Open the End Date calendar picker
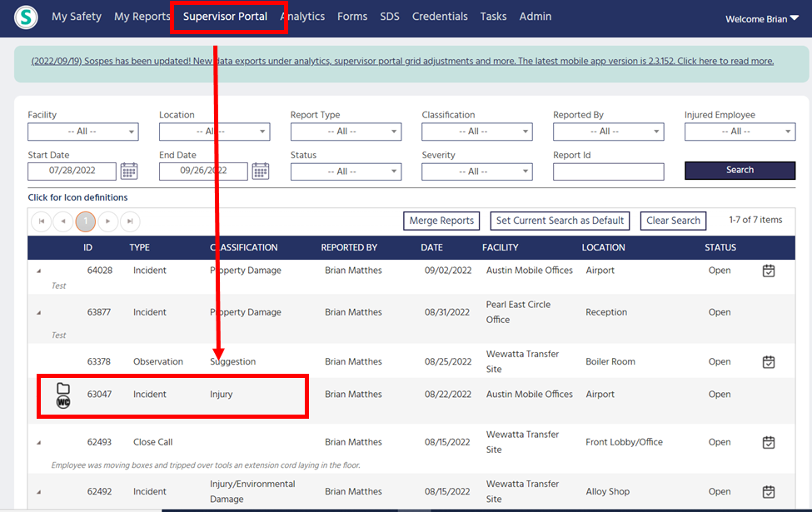This screenshot has height=512, width=812. tap(261, 171)
